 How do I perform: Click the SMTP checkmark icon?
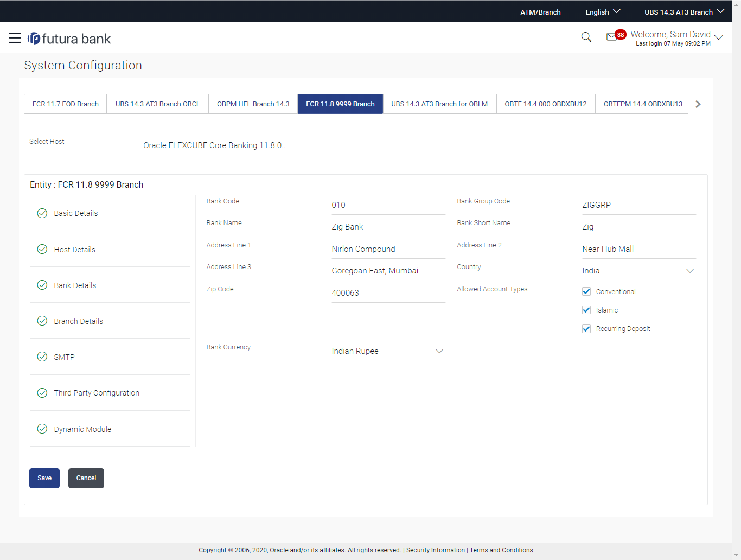[42, 357]
